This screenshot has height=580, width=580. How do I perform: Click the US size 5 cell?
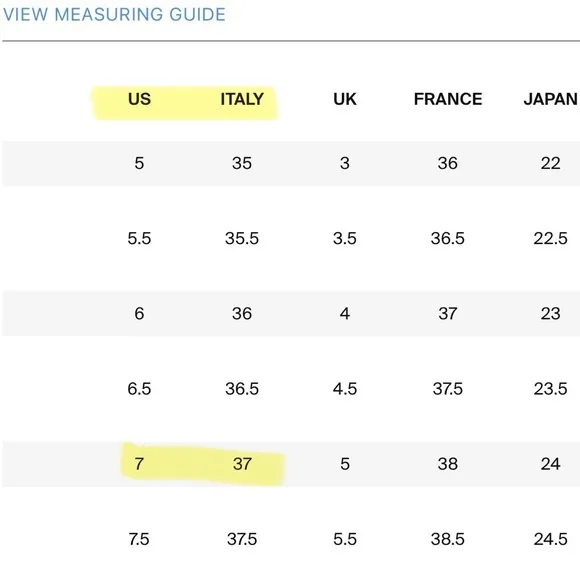click(x=139, y=163)
